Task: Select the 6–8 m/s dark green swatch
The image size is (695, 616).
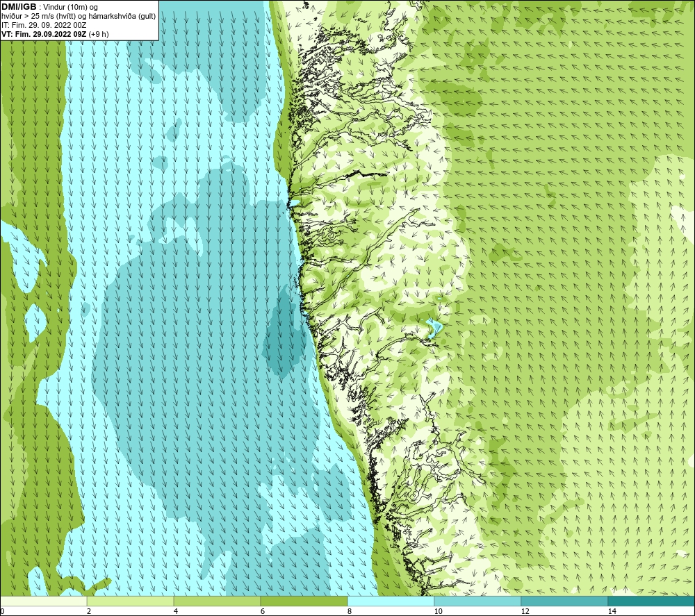Action: 304,601
